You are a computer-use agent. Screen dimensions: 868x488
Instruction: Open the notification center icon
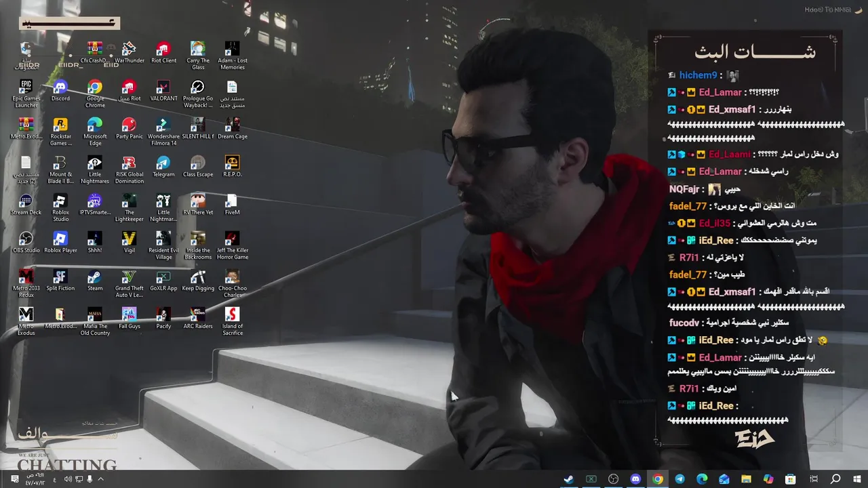tap(14, 479)
